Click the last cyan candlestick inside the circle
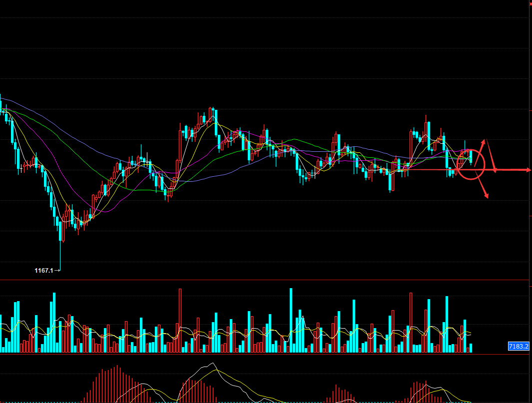532x403 pixels. [471, 156]
